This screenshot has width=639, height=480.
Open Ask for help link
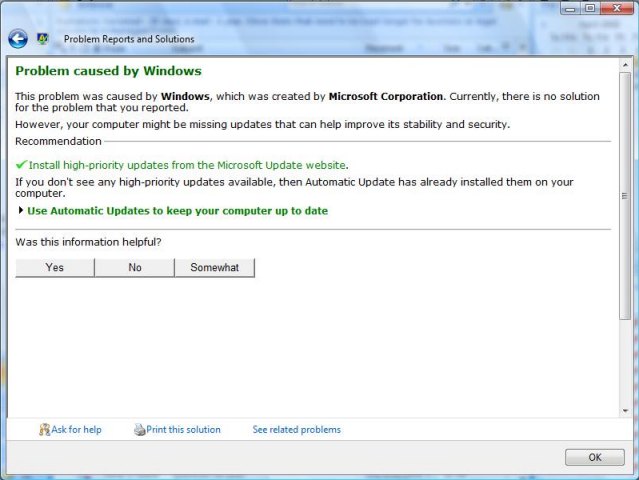click(76, 429)
